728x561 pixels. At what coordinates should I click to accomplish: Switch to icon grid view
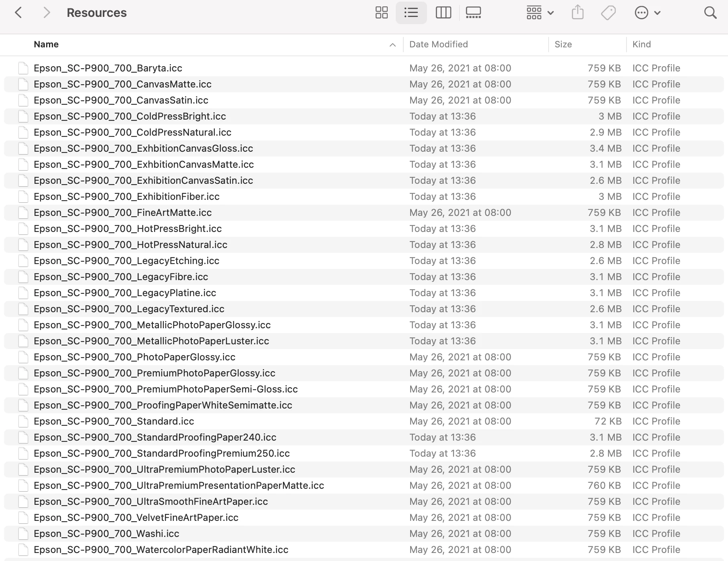click(x=381, y=13)
